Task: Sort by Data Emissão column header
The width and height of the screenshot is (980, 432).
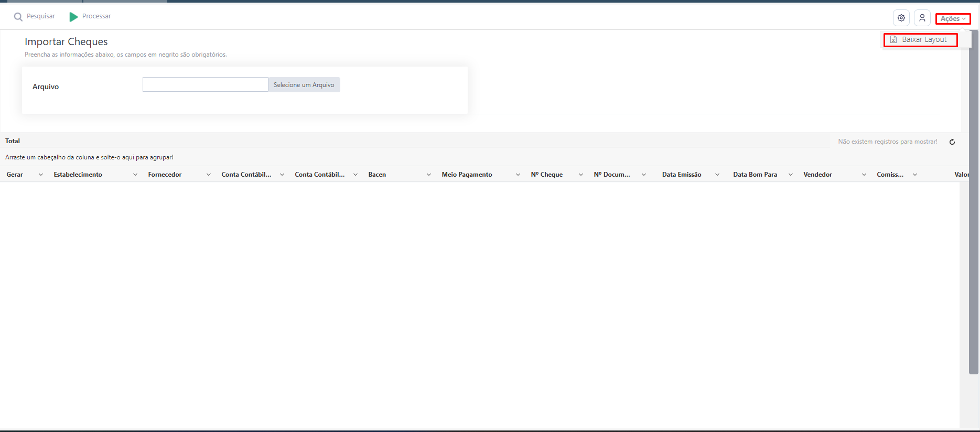Action: click(682, 175)
